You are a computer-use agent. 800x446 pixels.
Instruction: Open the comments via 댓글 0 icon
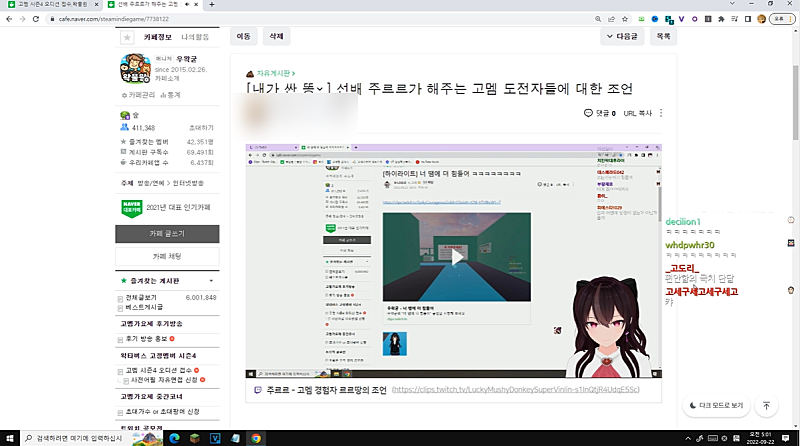click(x=599, y=113)
